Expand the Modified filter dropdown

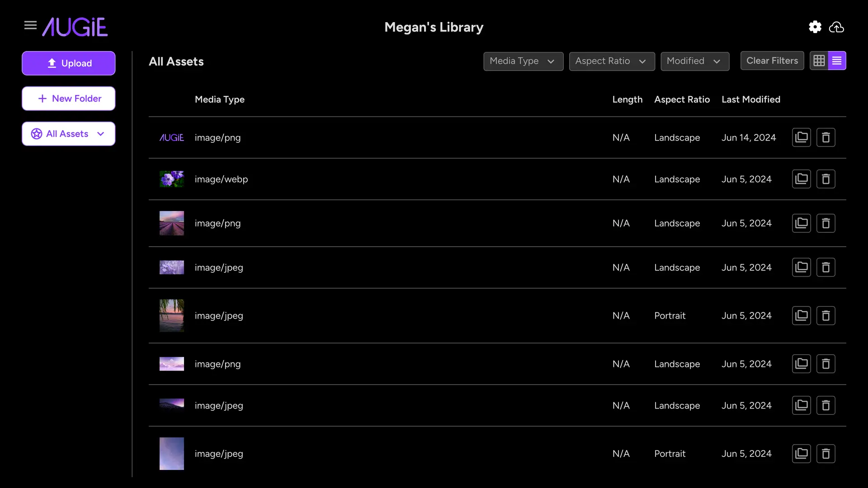click(694, 61)
